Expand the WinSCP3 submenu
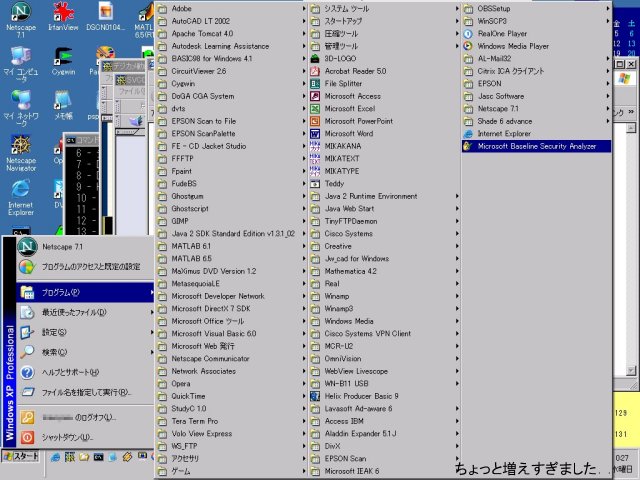Image resolution: width=640 pixels, height=480 pixels. [x=536, y=21]
